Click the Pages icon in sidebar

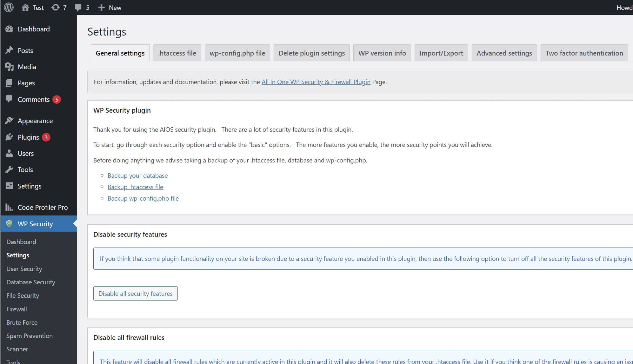pyautogui.click(x=9, y=83)
